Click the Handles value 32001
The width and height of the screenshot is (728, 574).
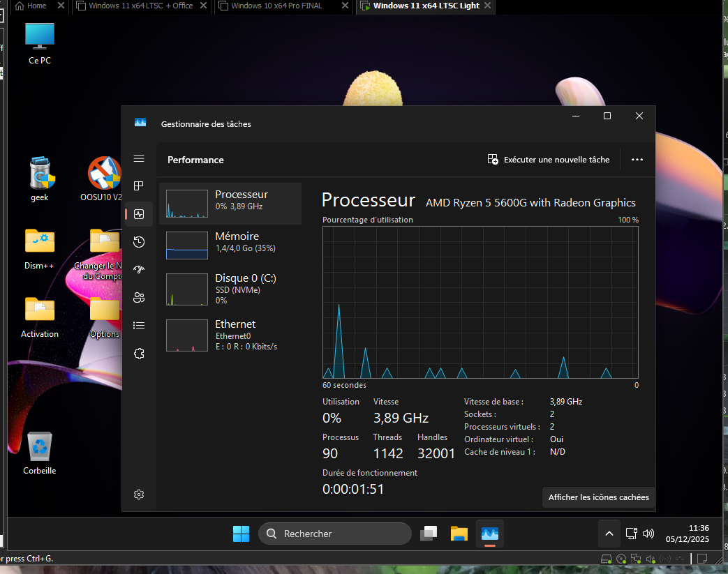coord(436,453)
